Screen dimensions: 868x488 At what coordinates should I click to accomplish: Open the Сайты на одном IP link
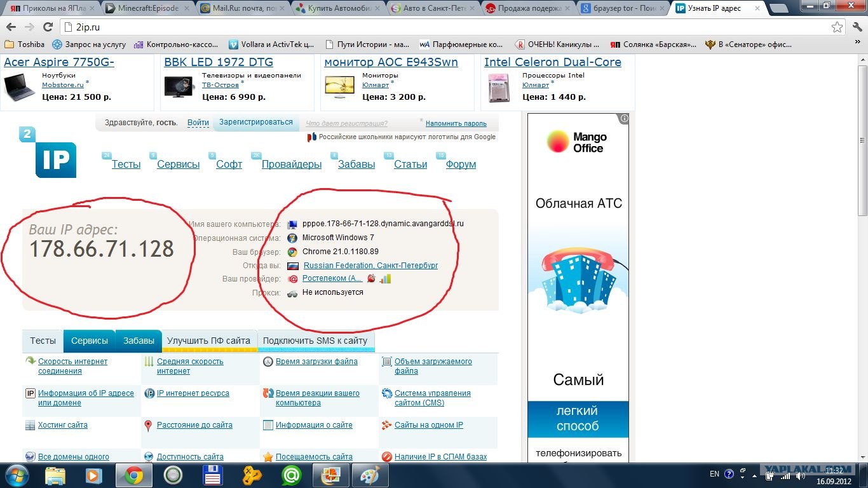(x=429, y=425)
